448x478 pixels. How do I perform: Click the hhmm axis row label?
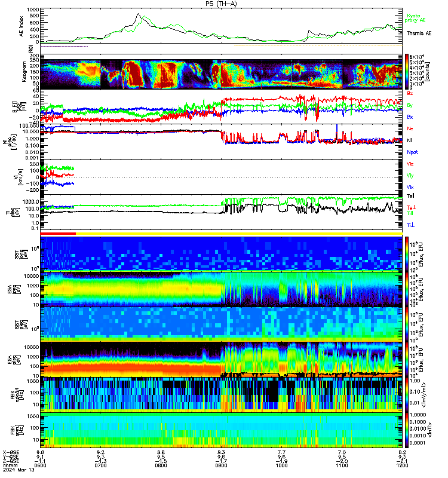click(10, 465)
